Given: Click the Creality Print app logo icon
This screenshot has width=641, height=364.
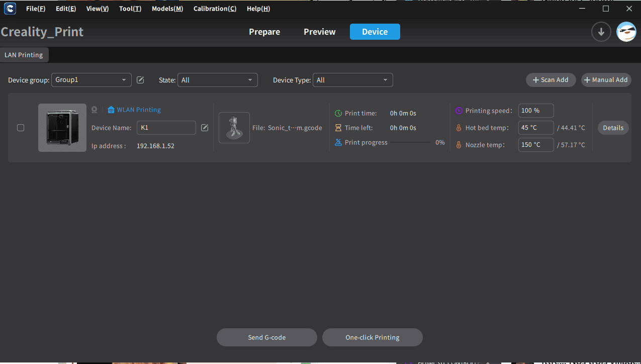Looking at the screenshot, I should tap(10, 9).
